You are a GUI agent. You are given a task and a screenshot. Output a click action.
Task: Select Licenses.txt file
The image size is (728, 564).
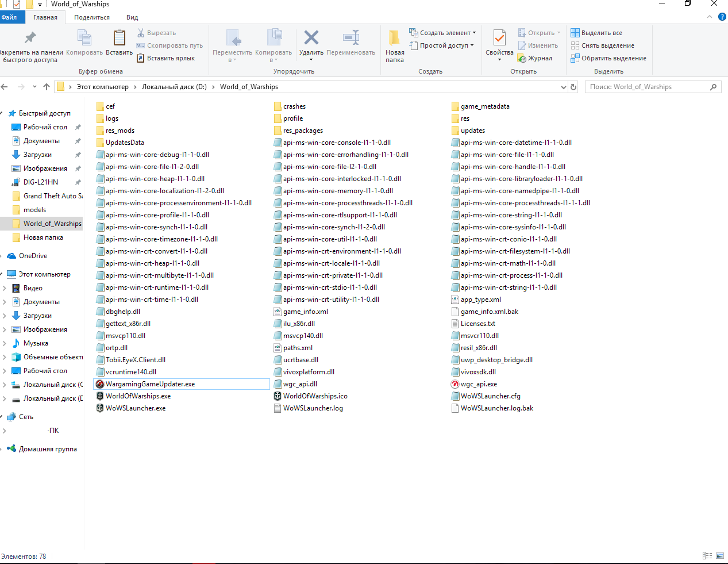click(473, 324)
